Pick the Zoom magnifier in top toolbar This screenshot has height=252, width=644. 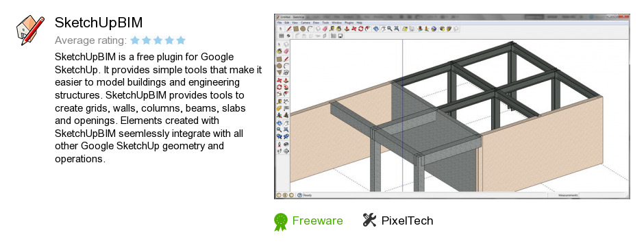coord(389,29)
